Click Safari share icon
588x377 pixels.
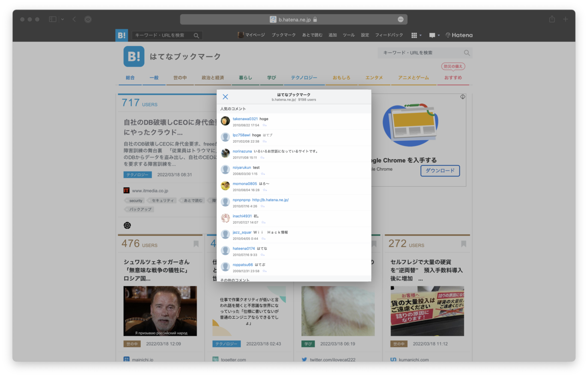click(x=552, y=19)
